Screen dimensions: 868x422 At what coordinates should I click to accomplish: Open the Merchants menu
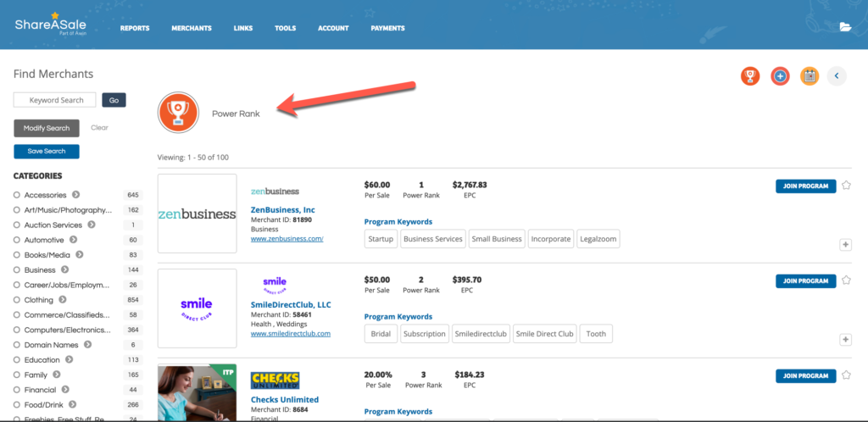point(192,28)
